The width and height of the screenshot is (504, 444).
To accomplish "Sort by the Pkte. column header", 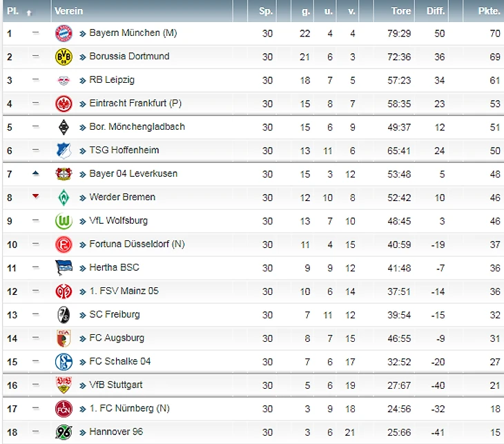I will tap(489, 11).
